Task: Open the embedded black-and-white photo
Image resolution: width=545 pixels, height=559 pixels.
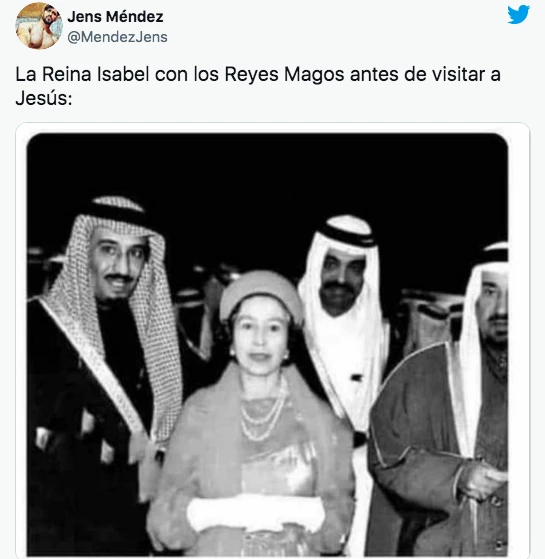Action: pyautogui.click(x=267, y=344)
